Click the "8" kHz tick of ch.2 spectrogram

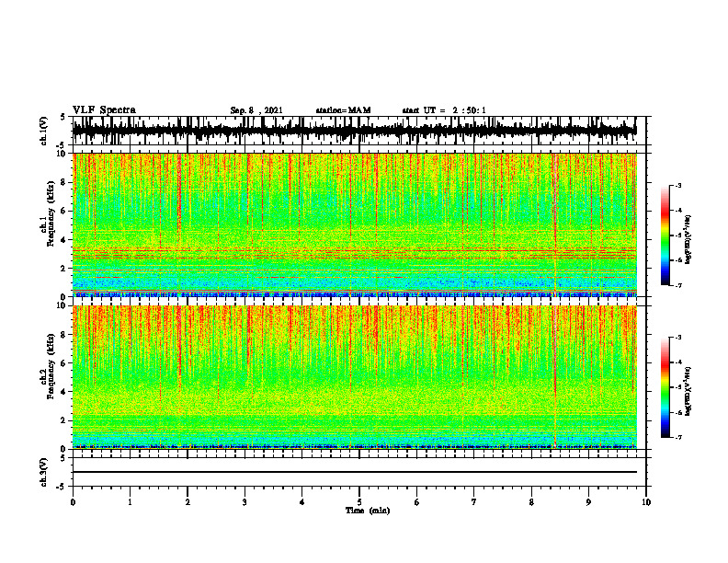[64, 335]
